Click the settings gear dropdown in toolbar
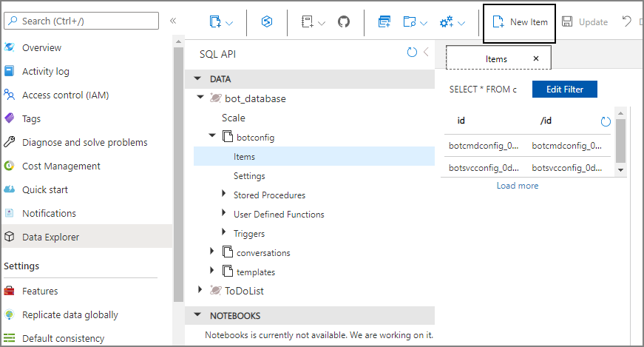Screen dimensions: 644x347 (452, 22)
